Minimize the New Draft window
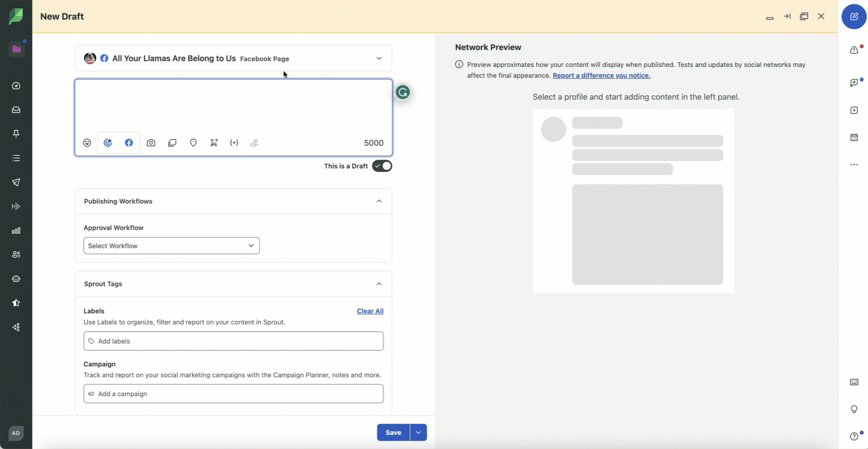Screen dimensions: 868x449 pyautogui.click(x=770, y=18)
